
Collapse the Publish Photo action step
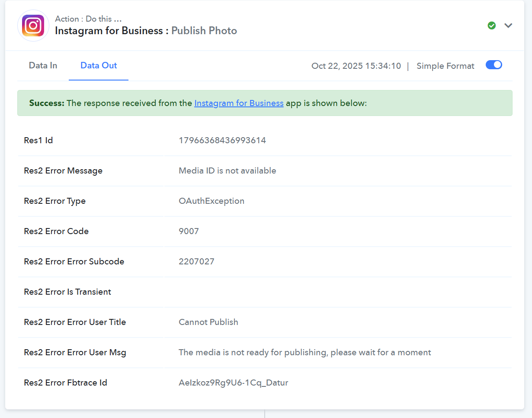[508, 26]
